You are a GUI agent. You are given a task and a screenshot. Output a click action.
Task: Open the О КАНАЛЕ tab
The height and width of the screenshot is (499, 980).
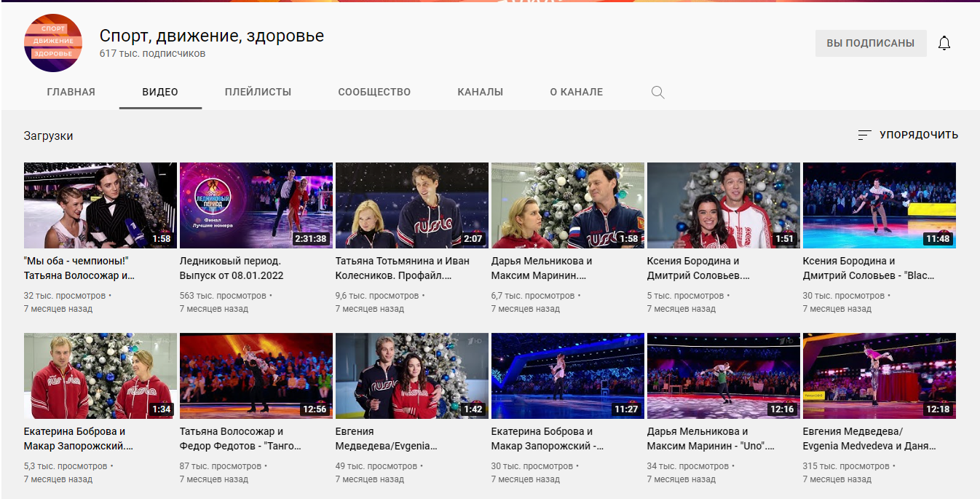tap(576, 93)
